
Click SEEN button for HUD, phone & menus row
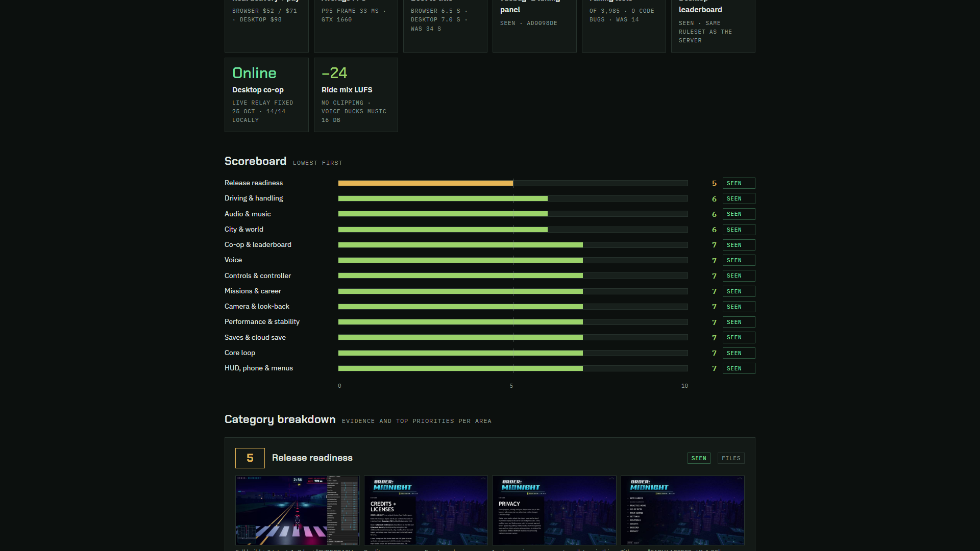click(x=739, y=368)
